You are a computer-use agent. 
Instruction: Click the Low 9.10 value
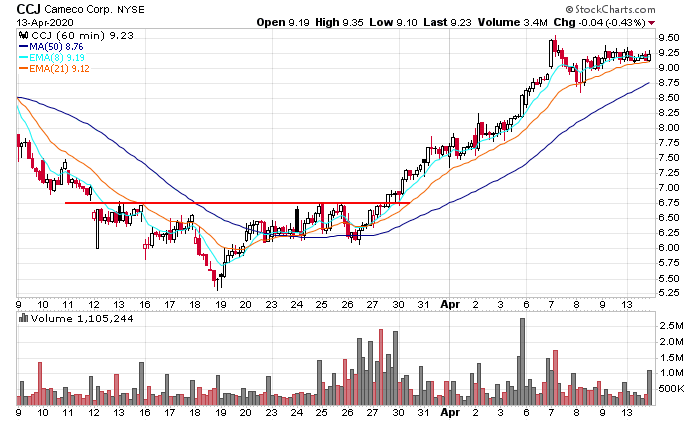click(393, 22)
